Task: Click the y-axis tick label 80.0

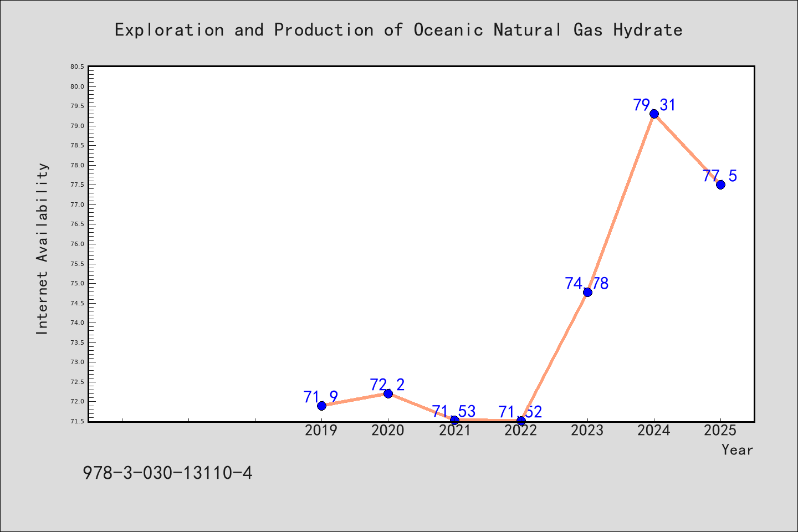Action: 77,86
